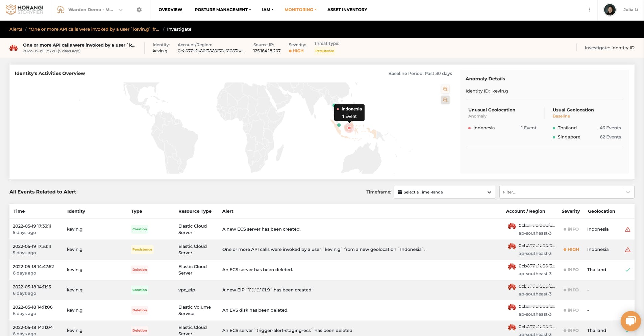Viewport: 644px width, 336px height.
Task: Click 'An EVS disk has been deleted' alert text
Action: (x=255, y=310)
